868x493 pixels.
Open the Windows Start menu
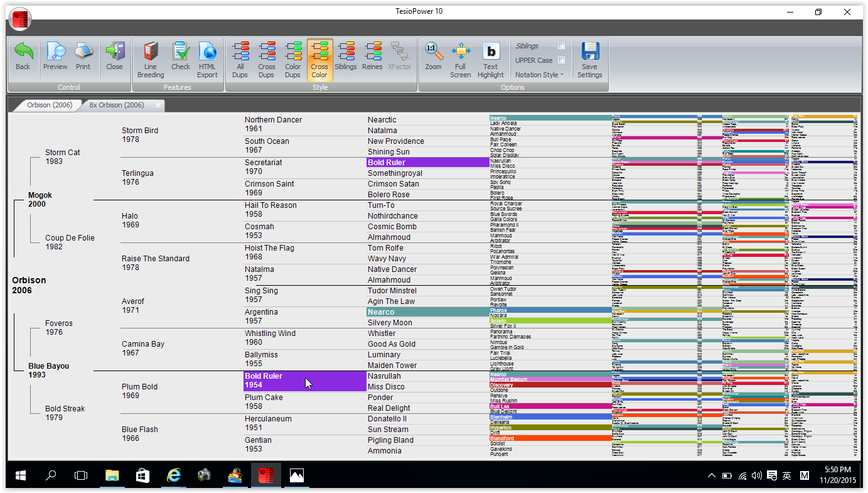pyautogui.click(x=20, y=476)
